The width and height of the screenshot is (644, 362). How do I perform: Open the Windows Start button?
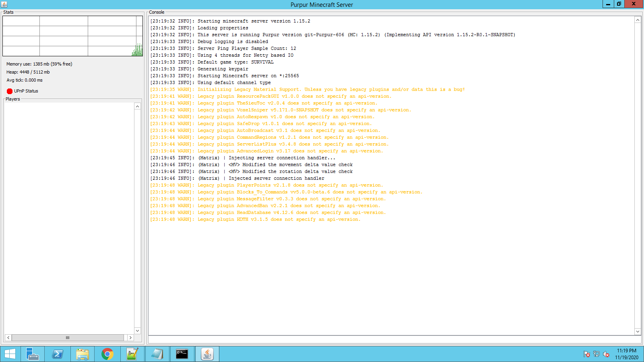pyautogui.click(x=10, y=354)
